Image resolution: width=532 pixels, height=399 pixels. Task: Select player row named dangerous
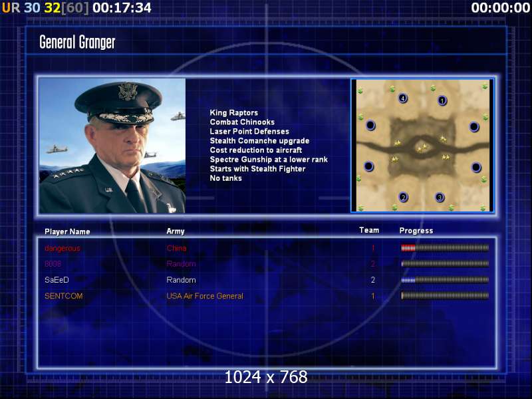[267, 248]
